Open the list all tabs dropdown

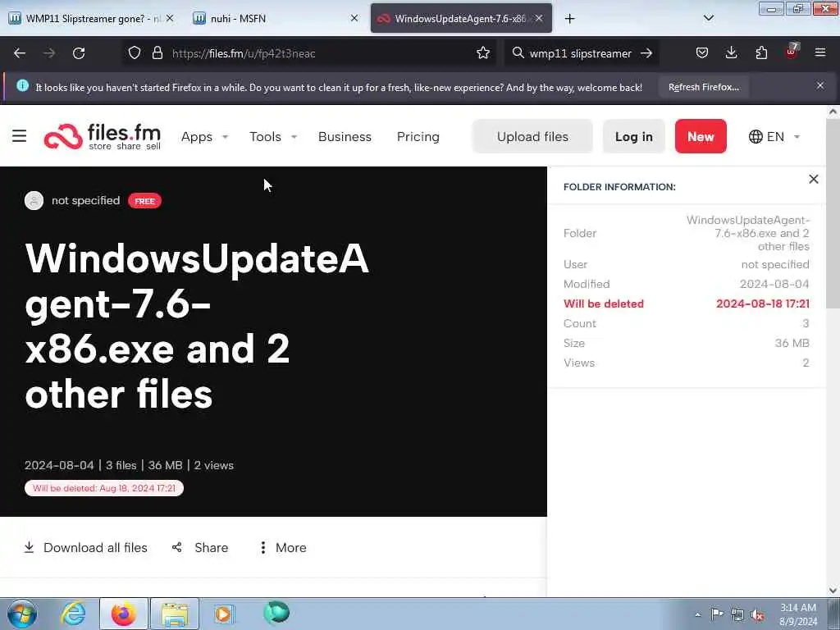pyautogui.click(x=708, y=18)
